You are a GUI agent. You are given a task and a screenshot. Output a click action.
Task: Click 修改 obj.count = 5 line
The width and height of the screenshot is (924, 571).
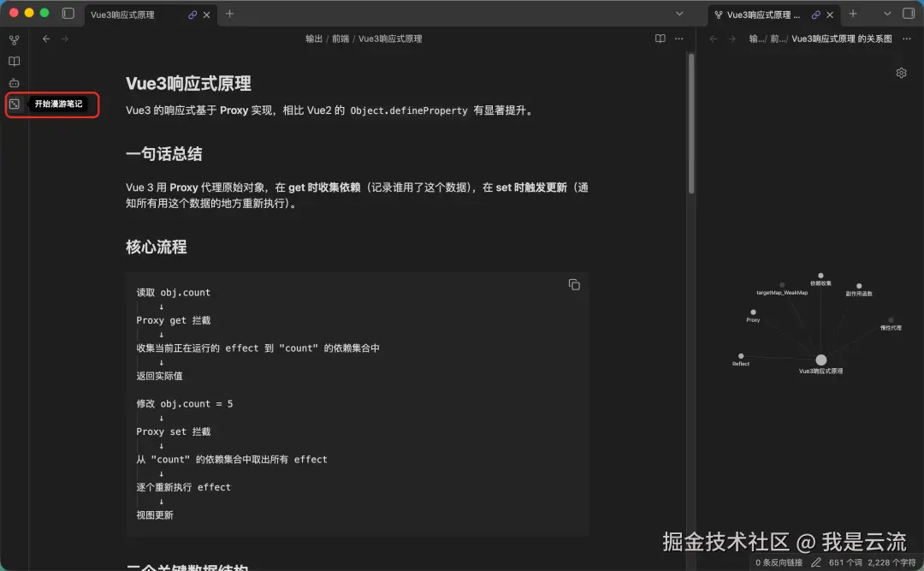[x=185, y=404]
